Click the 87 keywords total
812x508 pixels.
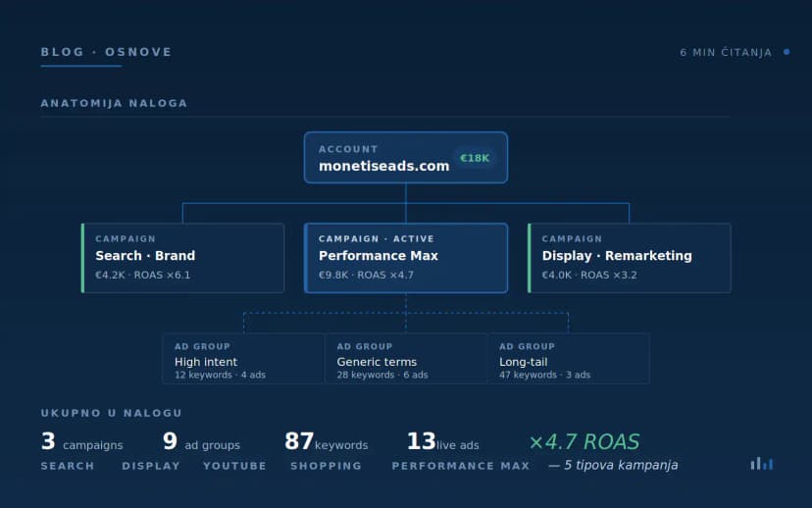click(x=327, y=441)
